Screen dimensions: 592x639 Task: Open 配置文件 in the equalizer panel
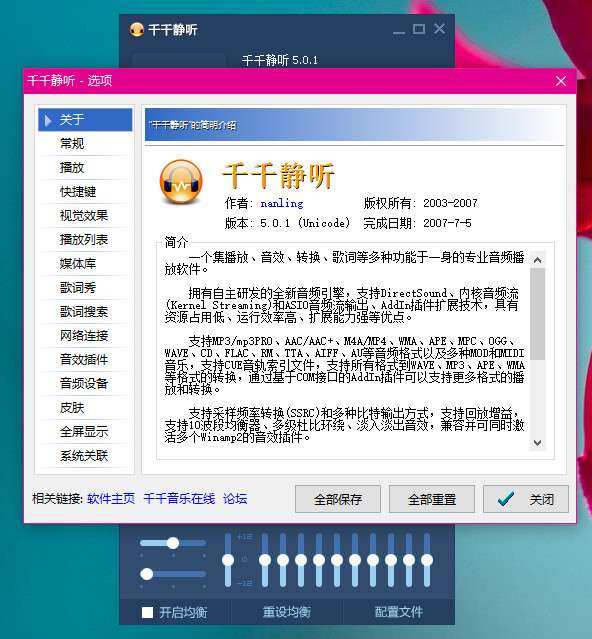pyautogui.click(x=399, y=612)
